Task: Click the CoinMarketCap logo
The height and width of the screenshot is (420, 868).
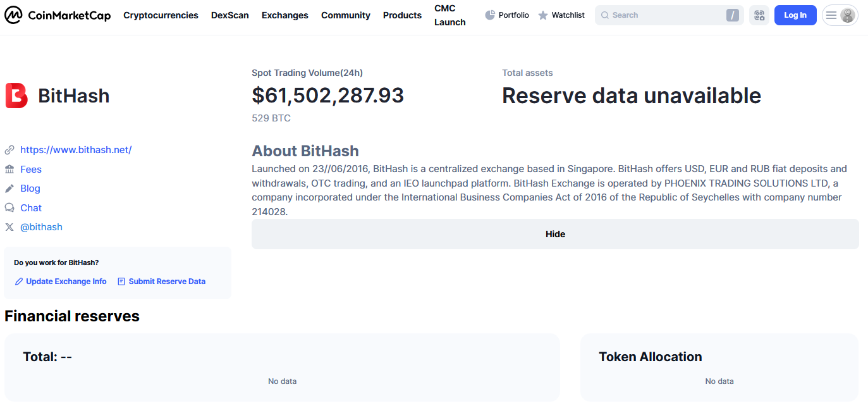Action: point(58,15)
